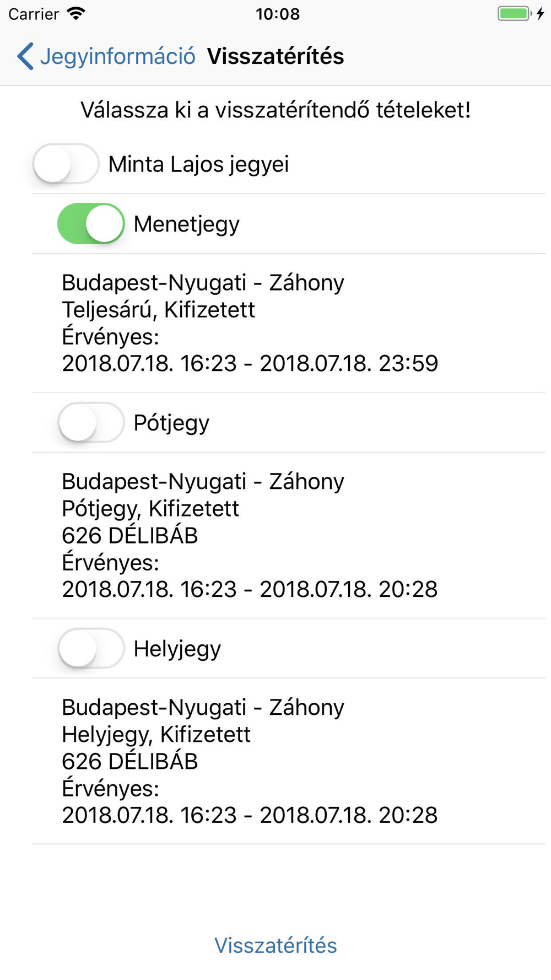Tap the Teljesárú, Kifizetett ticket details
Viewport: 551px width, 980px height.
click(x=289, y=323)
